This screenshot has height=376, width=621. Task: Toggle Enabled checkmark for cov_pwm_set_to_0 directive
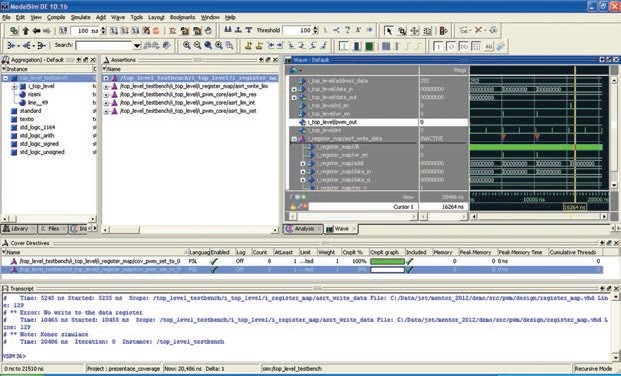click(x=214, y=261)
